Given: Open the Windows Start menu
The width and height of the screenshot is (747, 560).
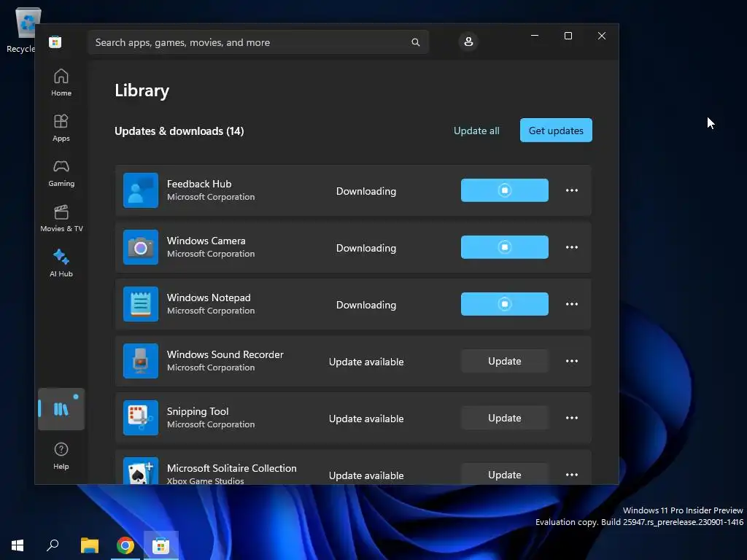Looking at the screenshot, I should click(18, 545).
